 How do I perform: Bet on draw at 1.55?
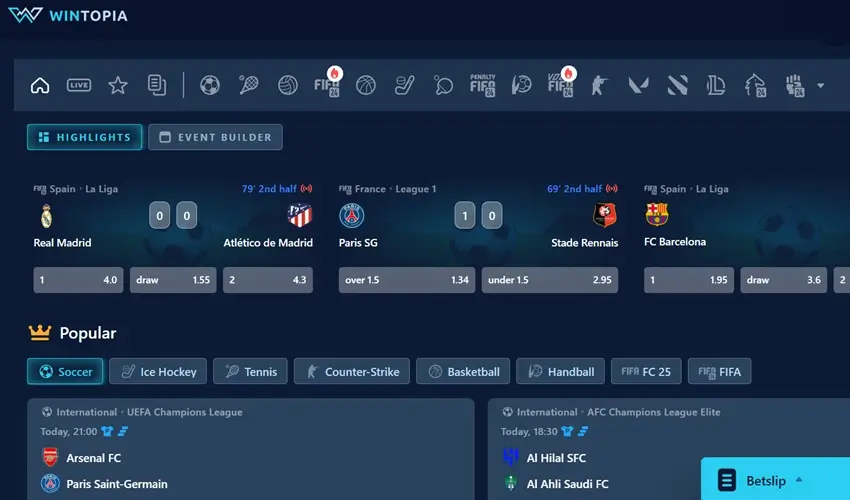173,280
